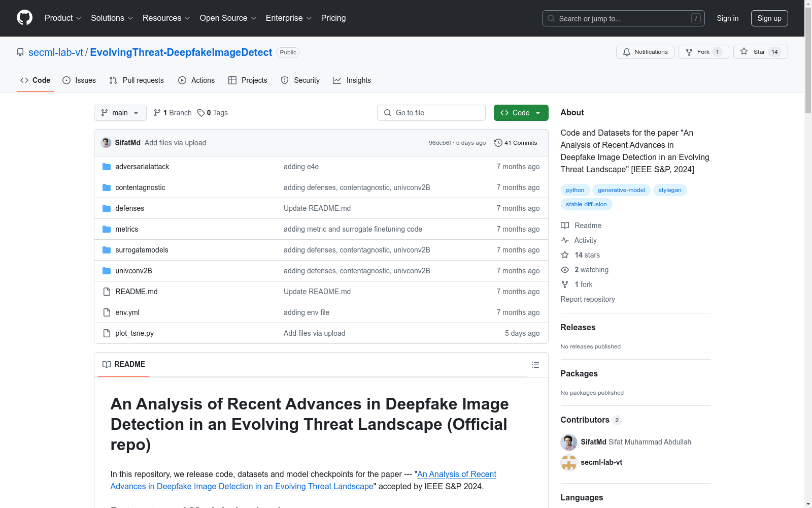This screenshot has width=812, height=508.
Task: Click SifatMd contributor avatar
Action: click(569, 442)
